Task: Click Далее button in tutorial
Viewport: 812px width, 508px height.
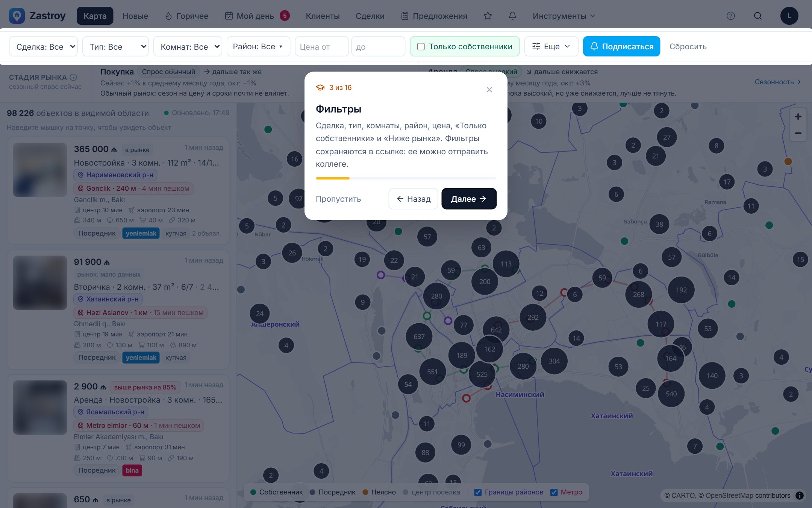Action: (469, 199)
